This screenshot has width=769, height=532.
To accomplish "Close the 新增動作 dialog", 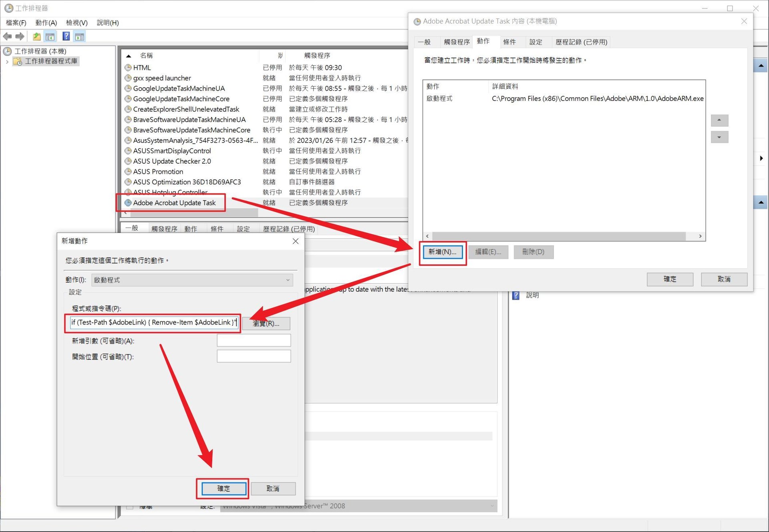I will click(296, 241).
